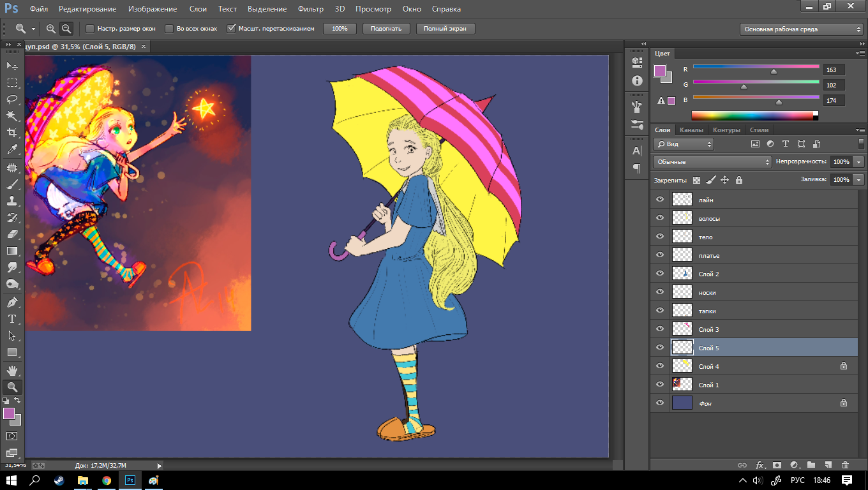This screenshot has width=868, height=490.
Task: Select the Magic Wand tool
Action: coord(12,116)
